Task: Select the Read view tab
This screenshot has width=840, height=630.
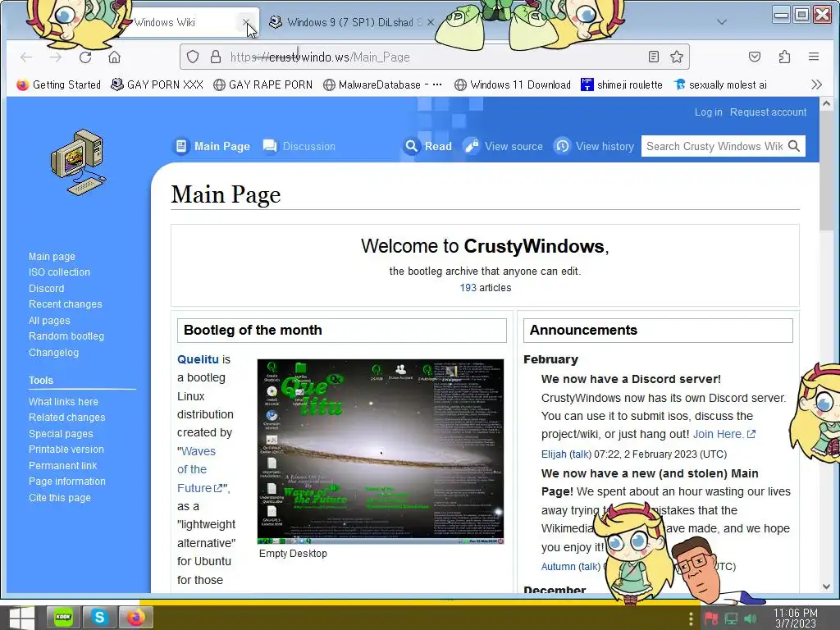Action: coord(428,146)
